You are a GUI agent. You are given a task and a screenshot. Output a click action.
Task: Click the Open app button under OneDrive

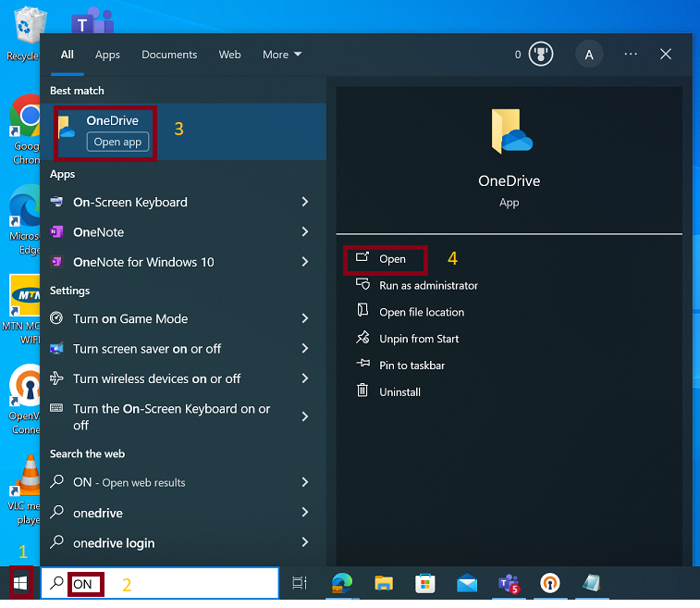coord(117,143)
